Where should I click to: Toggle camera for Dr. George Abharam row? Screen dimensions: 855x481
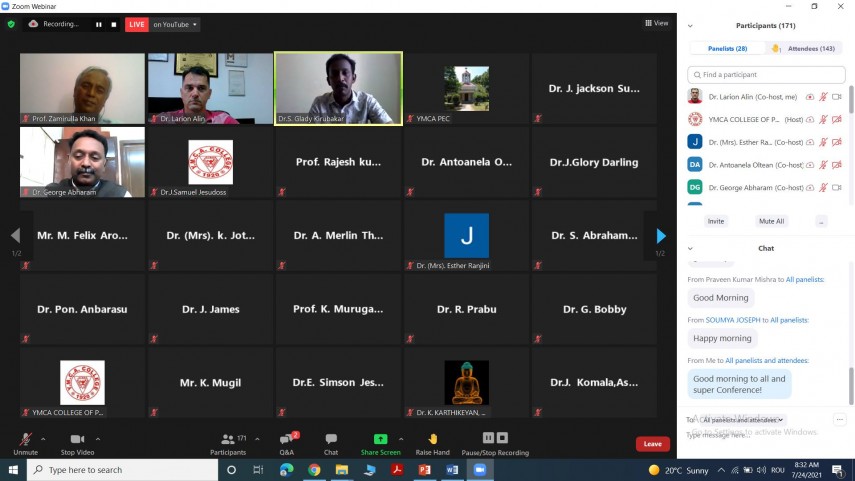837,188
